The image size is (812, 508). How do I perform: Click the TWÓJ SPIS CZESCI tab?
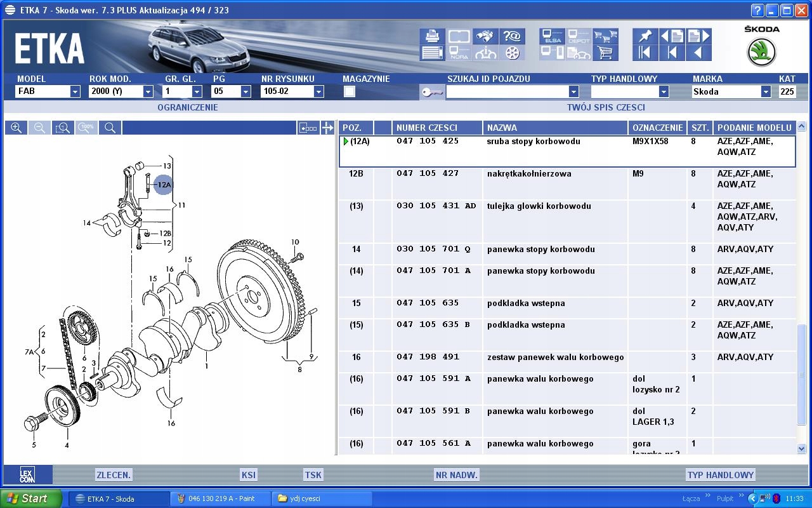pyautogui.click(x=606, y=107)
